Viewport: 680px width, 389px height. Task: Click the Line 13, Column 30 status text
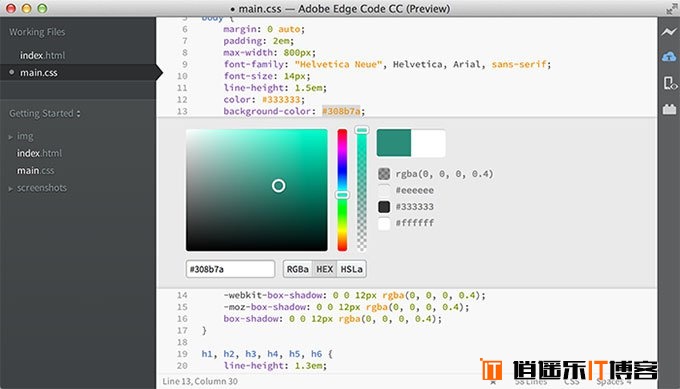pyautogui.click(x=200, y=381)
